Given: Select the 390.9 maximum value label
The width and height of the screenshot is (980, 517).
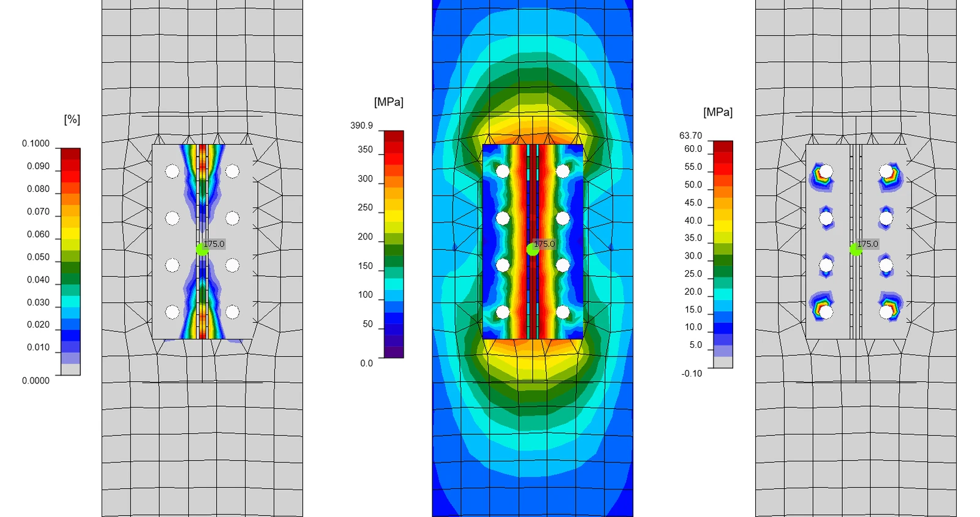Looking at the screenshot, I should click(x=361, y=126).
